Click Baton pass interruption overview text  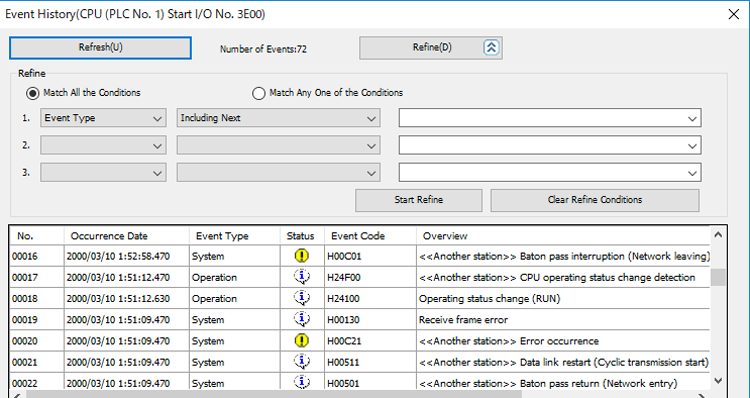(564, 256)
